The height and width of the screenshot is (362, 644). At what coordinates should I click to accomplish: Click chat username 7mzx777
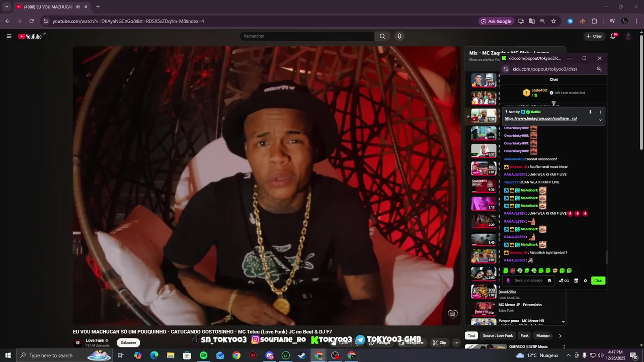click(511, 182)
